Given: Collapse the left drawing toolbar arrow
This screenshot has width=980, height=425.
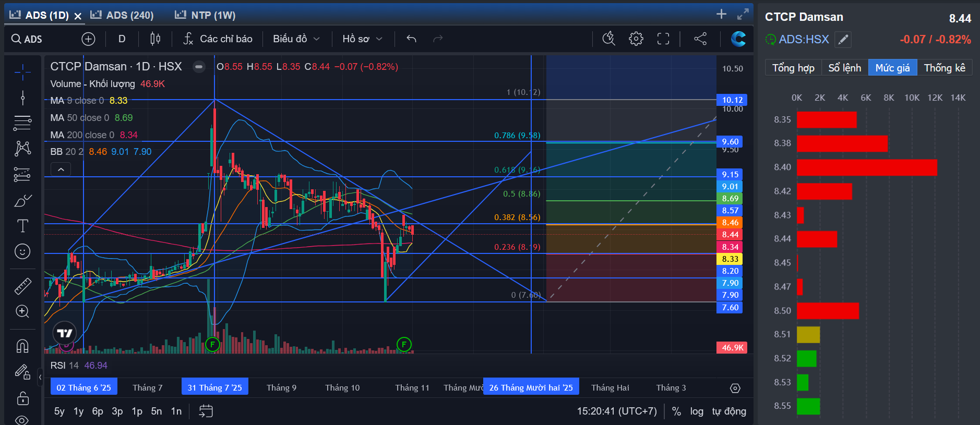Looking at the screenshot, I should click(x=40, y=377).
